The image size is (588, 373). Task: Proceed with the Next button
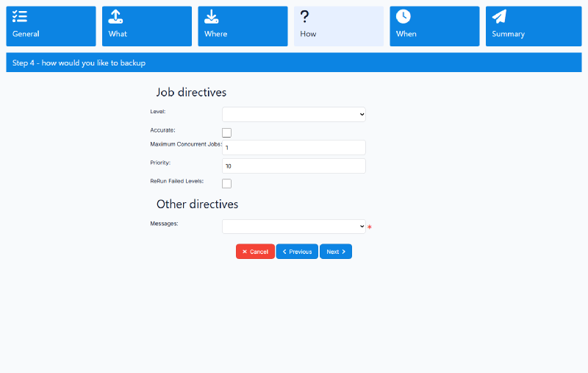tap(336, 252)
